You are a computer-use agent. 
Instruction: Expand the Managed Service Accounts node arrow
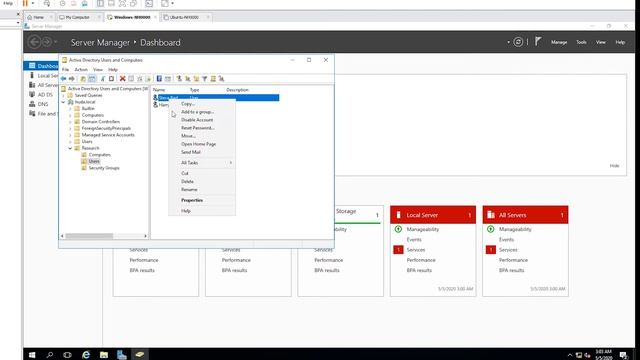pos(70,135)
